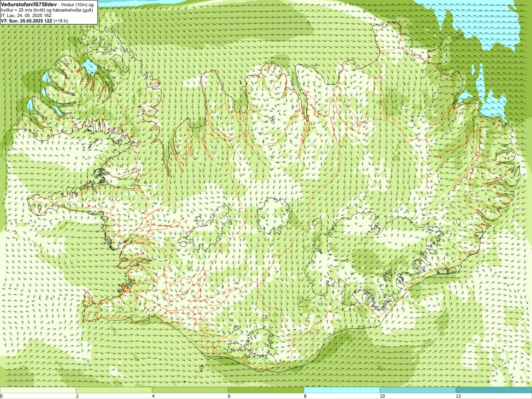Click the '4' label on color scale
532x399 pixels.
tap(153, 396)
